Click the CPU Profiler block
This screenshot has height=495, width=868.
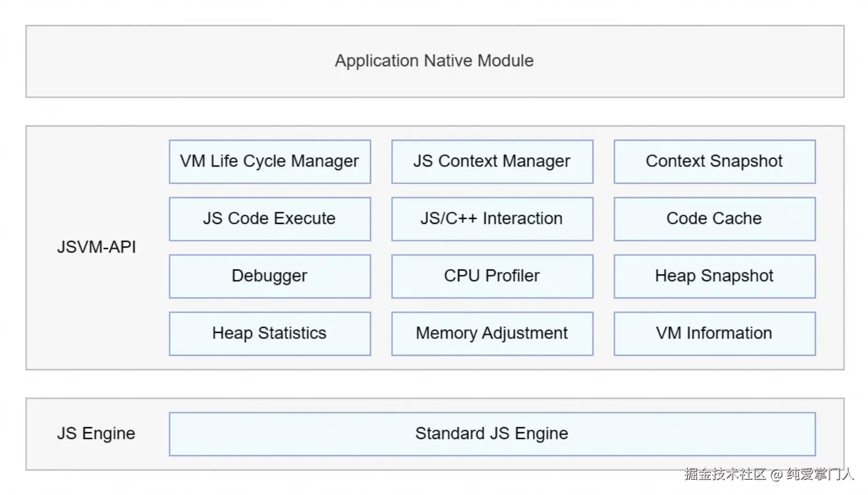pos(492,276)
